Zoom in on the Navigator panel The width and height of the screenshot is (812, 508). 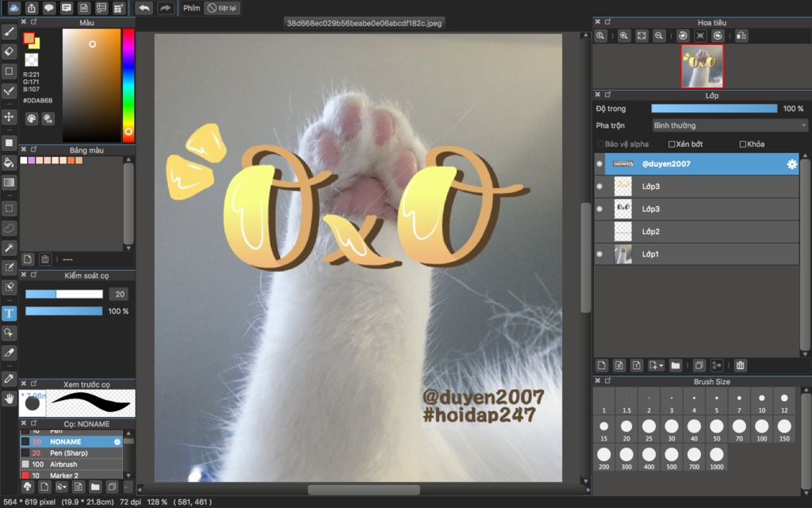(624, 36)
